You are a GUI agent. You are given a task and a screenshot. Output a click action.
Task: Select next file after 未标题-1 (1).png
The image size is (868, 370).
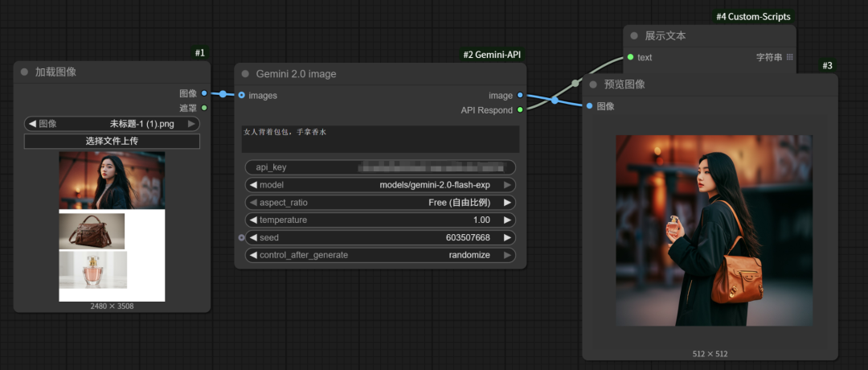pos(191,124)
